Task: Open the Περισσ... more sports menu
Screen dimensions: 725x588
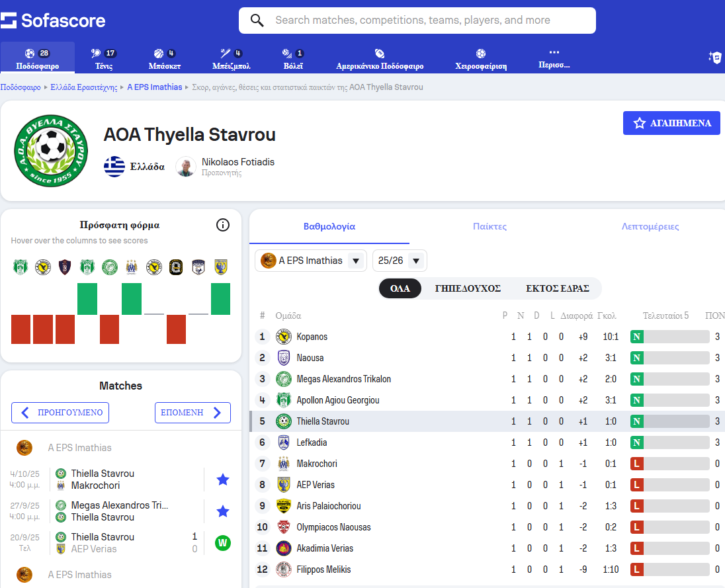Action: (554, 59)
